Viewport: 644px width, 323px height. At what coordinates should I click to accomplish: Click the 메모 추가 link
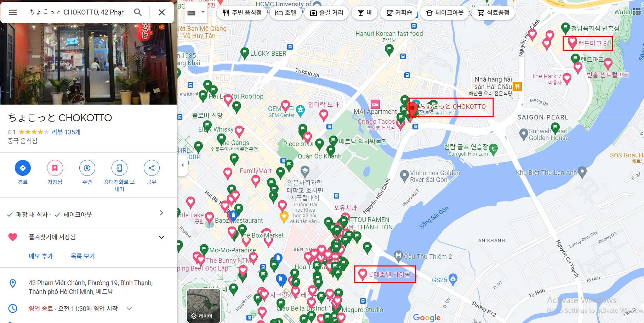41,256
